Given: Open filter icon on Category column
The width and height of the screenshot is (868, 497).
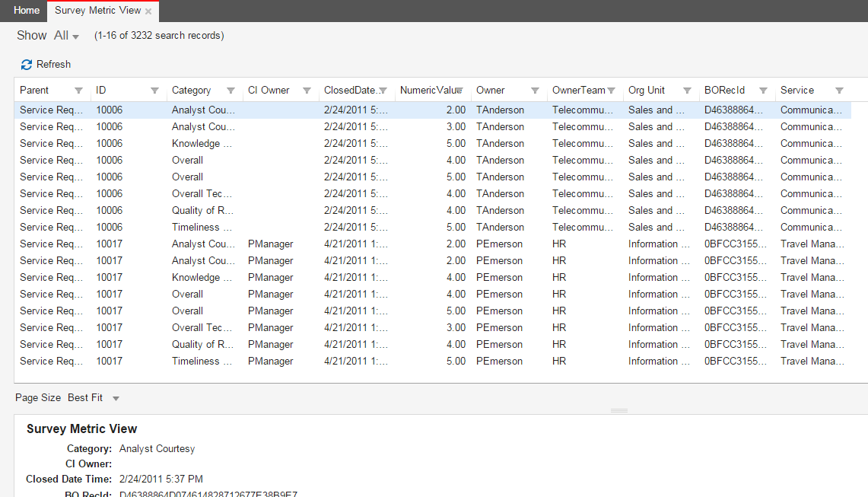Looking at the screenshot, I should point(231,91).
